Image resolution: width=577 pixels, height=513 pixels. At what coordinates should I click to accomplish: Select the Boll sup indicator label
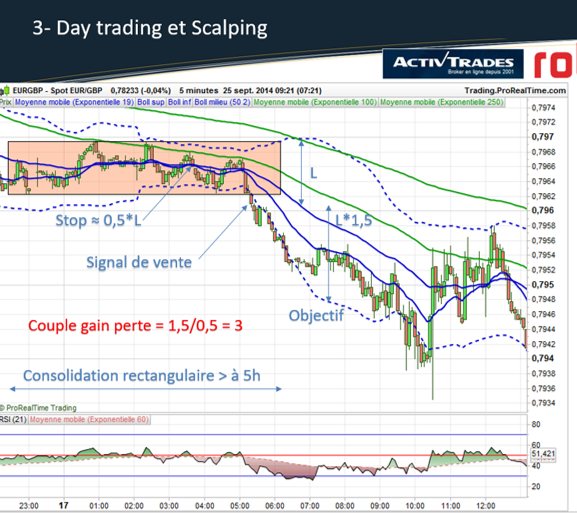(x=151, y=102)
